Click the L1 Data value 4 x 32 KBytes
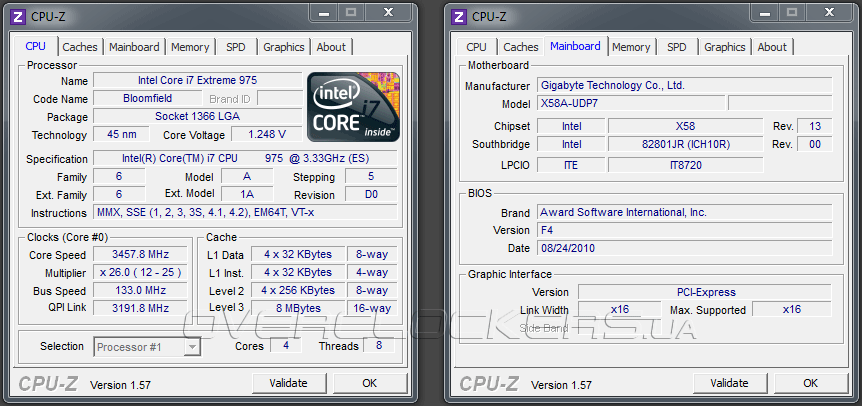The image size is (862, 406). 298,254
